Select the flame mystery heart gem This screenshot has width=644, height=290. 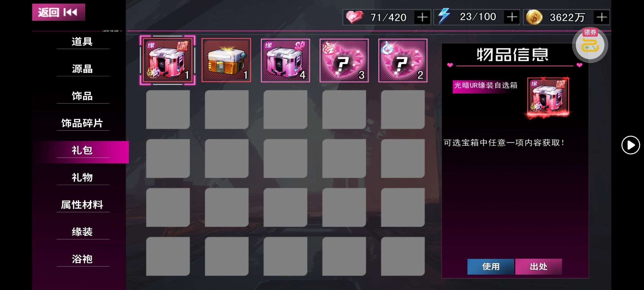coord(344,60)
